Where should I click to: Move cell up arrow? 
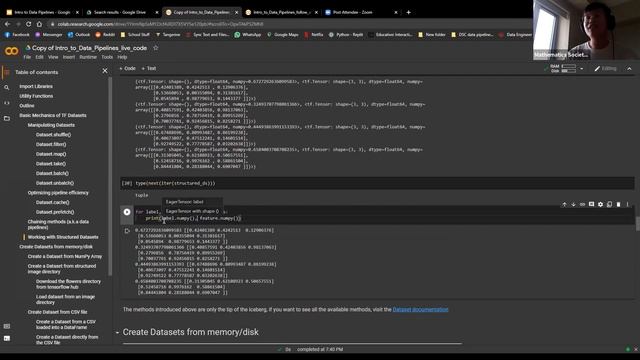click(x=564, y=204)
